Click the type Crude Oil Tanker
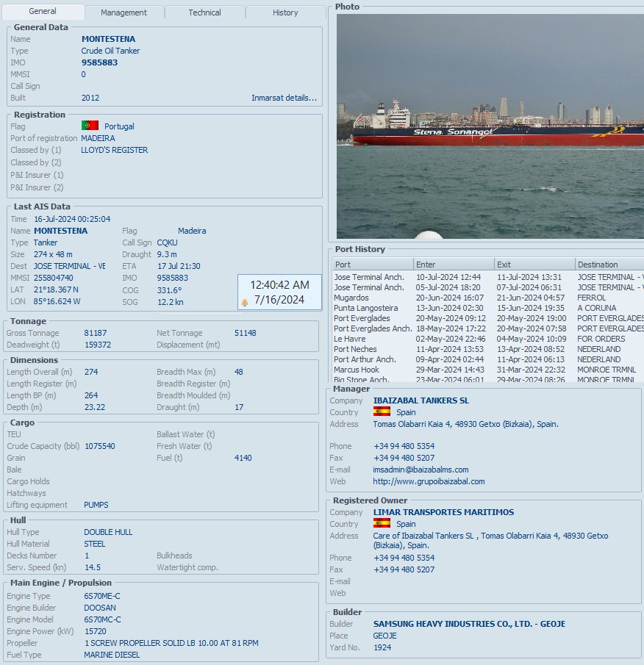This screenshot has width=644, height=665. 110,51
